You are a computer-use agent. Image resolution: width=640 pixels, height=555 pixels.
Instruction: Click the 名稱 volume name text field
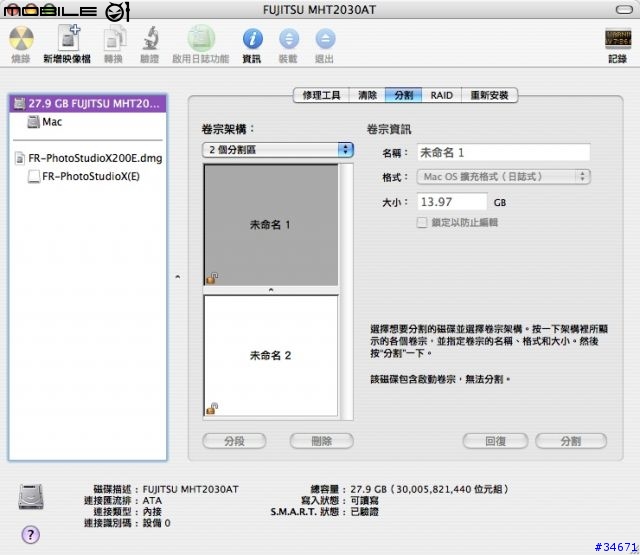[502, 152]
